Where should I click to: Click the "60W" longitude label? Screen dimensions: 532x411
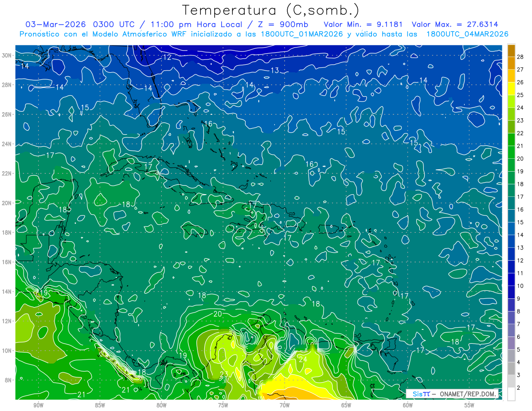coord(408,405)
